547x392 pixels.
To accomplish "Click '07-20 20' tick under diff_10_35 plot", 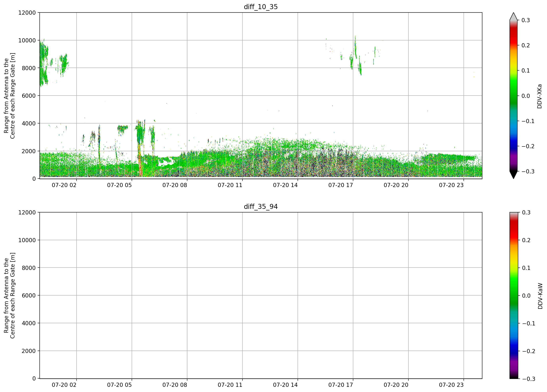I will (396, 185).
